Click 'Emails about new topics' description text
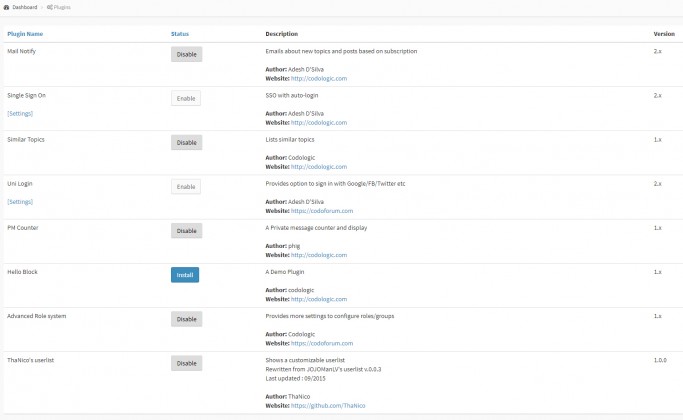The height and width of the screenshot is (420, 683). [341, 51]
